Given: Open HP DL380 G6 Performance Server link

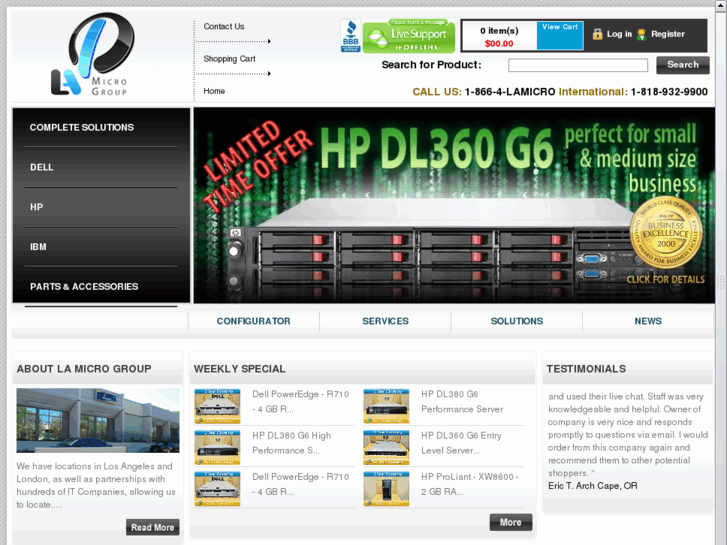Looking at the screenshot, I should tap(462, 402).
